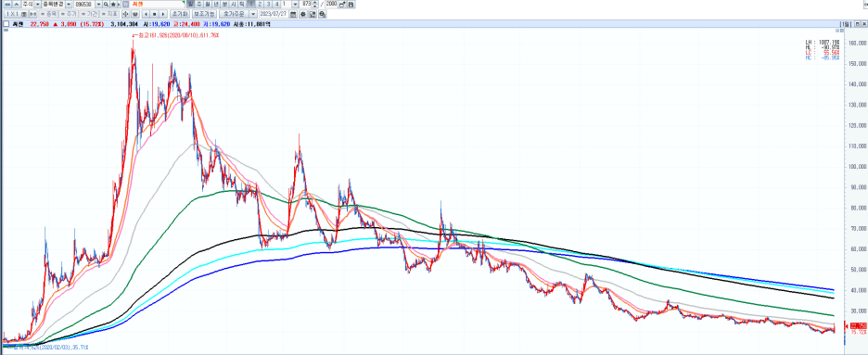Choose interval preset 1
This screenshot has height=355, width=868.
coord(250,4)
